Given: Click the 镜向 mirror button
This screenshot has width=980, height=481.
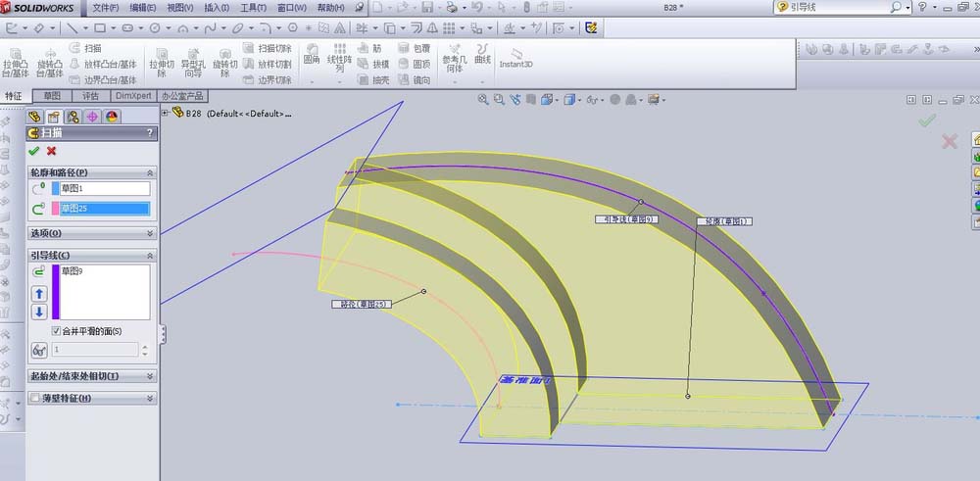Looking at the screenshot, I should click(x=415, y=80).
